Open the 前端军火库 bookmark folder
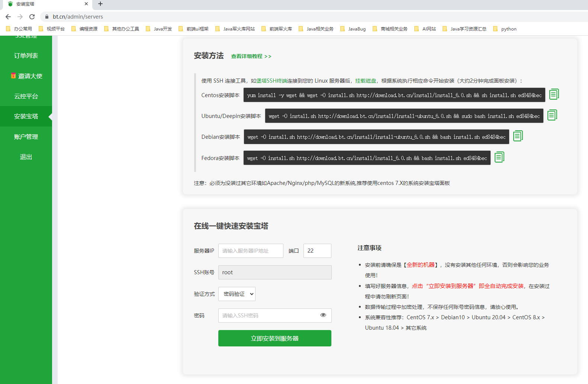This screenshot has width=588, height=384. coord(277,29)
